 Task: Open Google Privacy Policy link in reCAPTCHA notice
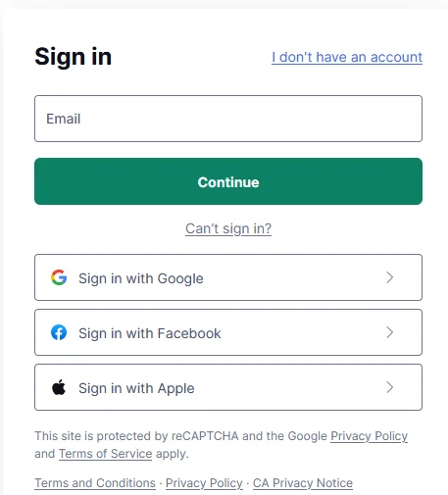click(x=369, y=436)
